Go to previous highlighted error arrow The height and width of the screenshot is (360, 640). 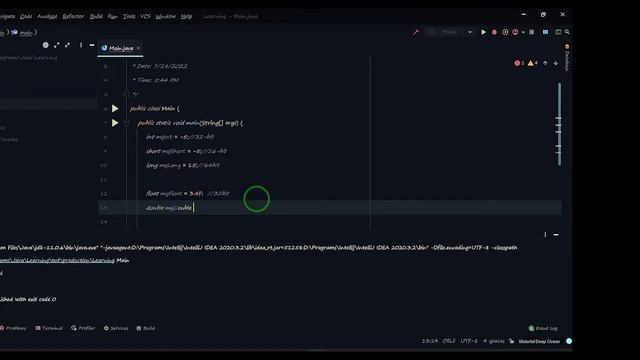click(545, 63)
